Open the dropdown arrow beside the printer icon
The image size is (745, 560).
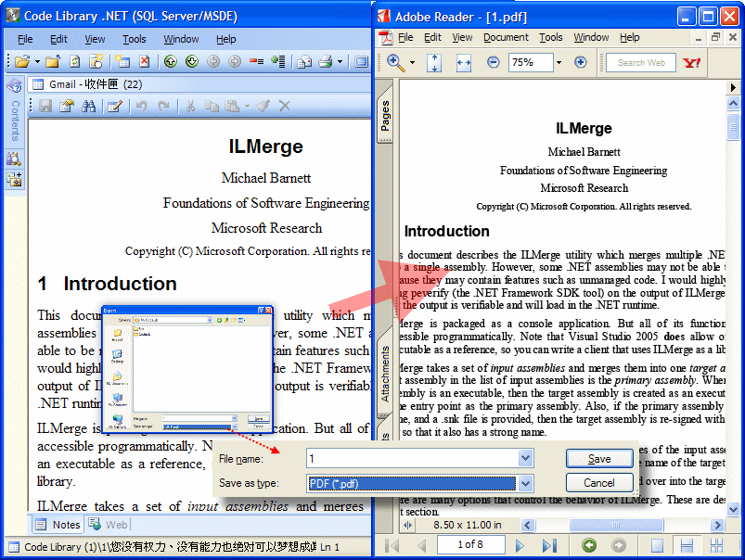click(340, 62)
